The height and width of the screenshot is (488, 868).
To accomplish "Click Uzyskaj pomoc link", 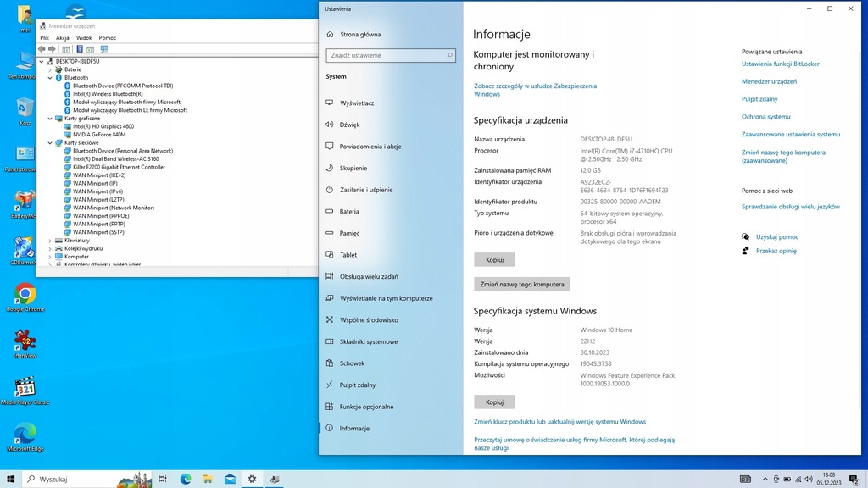I will pos(777,237).
